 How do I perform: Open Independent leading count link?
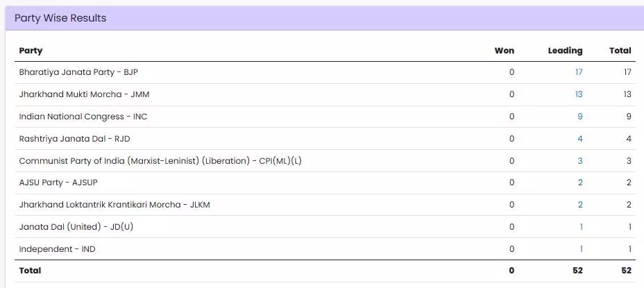pyautogui.click(x=581, y=249)
